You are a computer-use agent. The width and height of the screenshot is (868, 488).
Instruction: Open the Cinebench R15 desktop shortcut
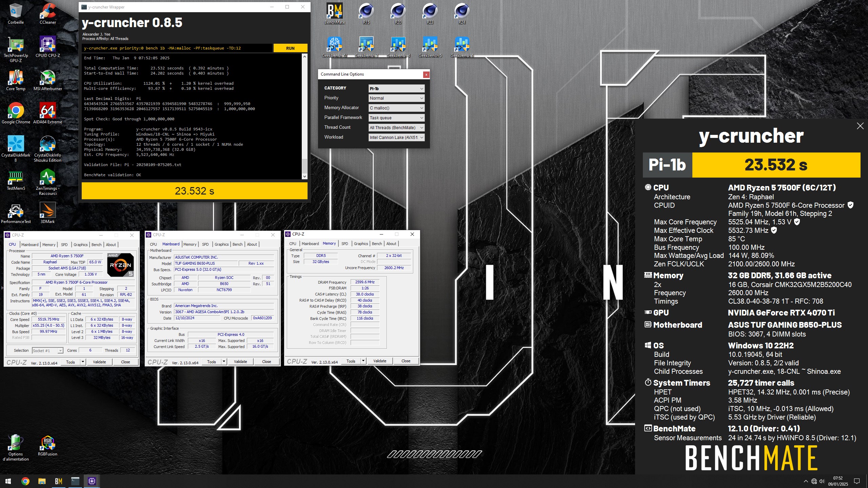(367, 14)
